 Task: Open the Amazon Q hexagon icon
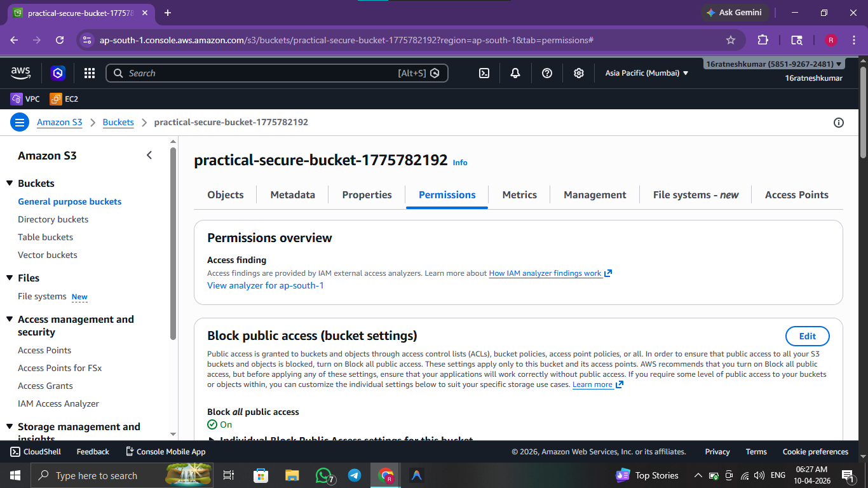[x=58, y=73]
